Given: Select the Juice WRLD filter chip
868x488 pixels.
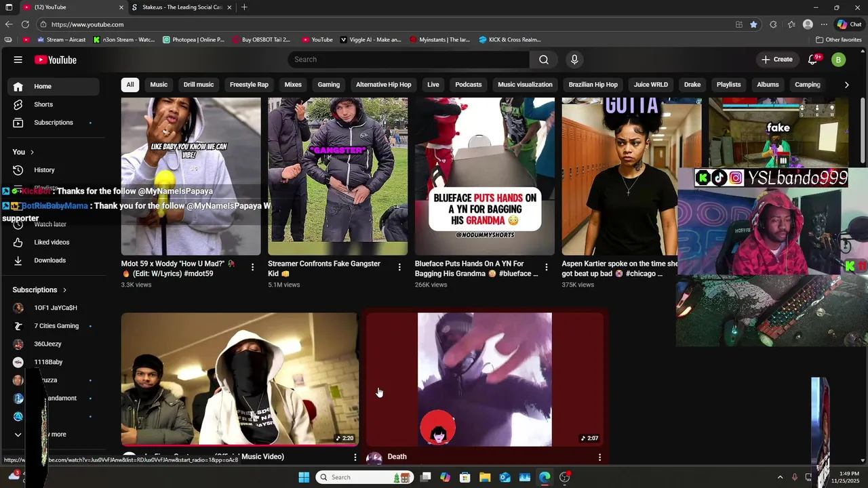Looking at the screenshot, I should click(x=651, y=85).
